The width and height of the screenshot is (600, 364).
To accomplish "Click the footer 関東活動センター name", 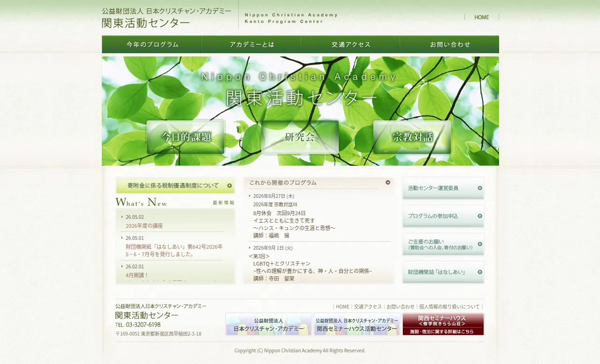I will 147,315.
